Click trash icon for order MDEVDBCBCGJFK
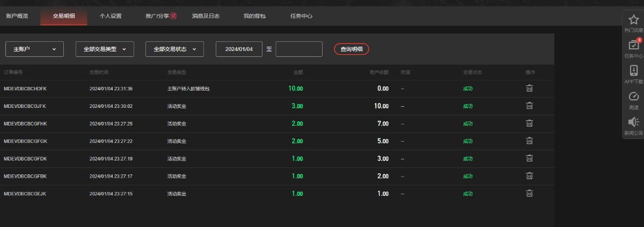 click(529, 106)
